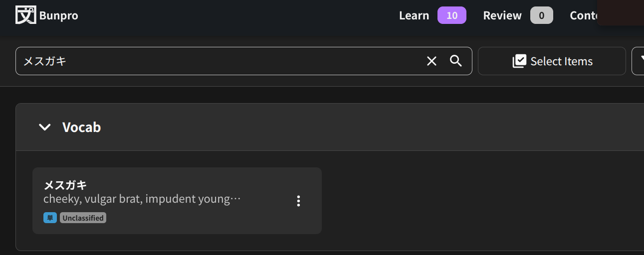Click the purple Learn count badge

click(451, 15)
